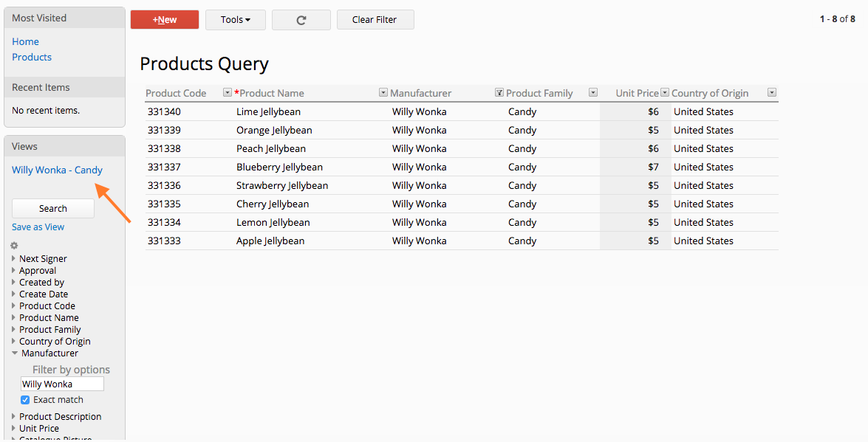This screenshot has width=868, height=442.
Task: Click the Filter by options label
Action: point(71,370)
